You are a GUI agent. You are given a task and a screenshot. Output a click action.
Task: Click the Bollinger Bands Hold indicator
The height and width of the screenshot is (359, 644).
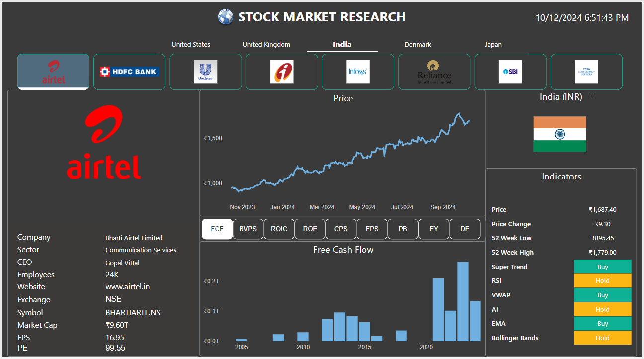[603, 338]
